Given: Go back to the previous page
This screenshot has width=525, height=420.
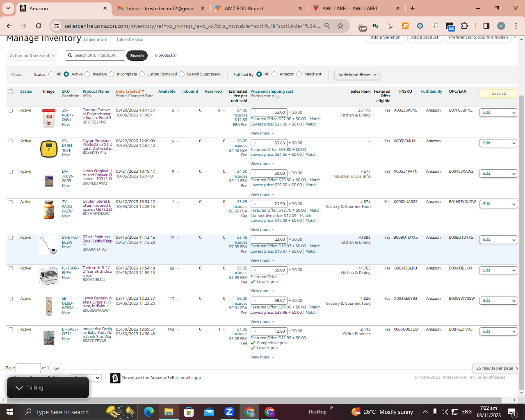Looking at the screenshot, I should pos(9,26).
